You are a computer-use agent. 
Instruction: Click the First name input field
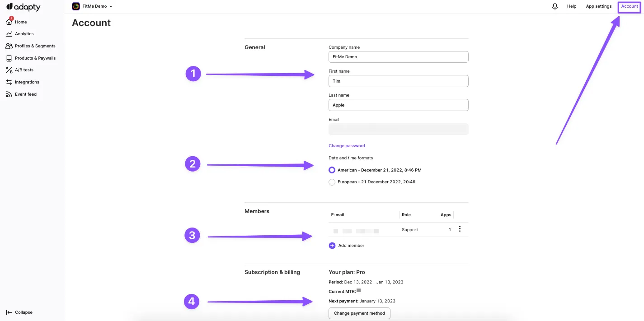(398, 81)
